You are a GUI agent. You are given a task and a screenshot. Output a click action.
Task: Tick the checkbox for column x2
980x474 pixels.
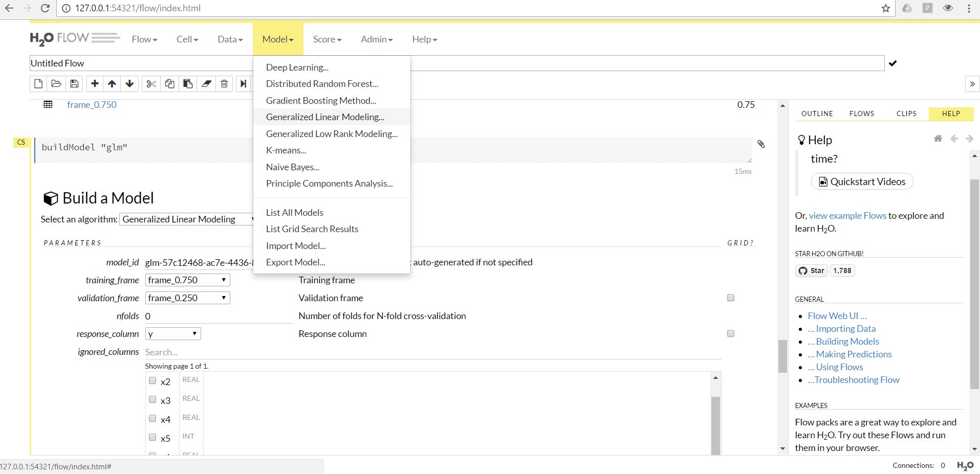[153, 380]
